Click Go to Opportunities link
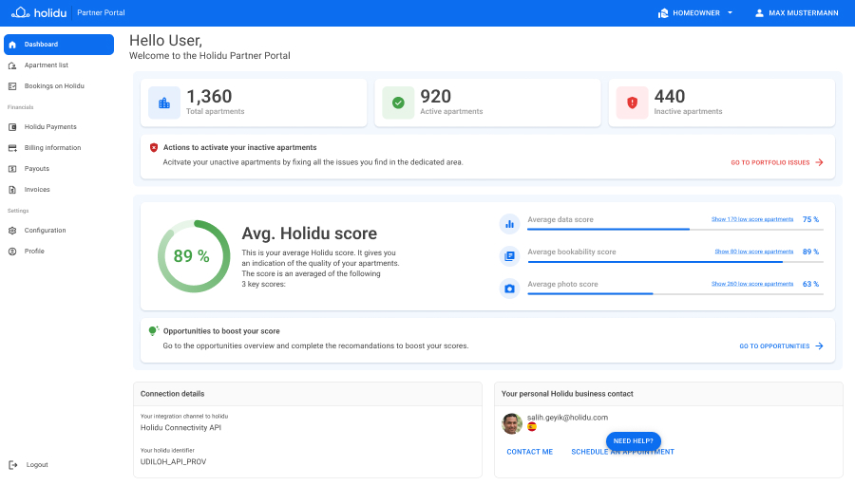The image size is (855, 504). [x=774, y=346]
